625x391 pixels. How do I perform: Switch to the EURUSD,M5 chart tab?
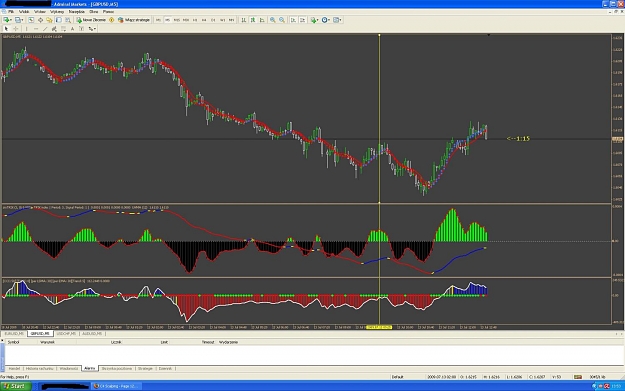[14, 334]
